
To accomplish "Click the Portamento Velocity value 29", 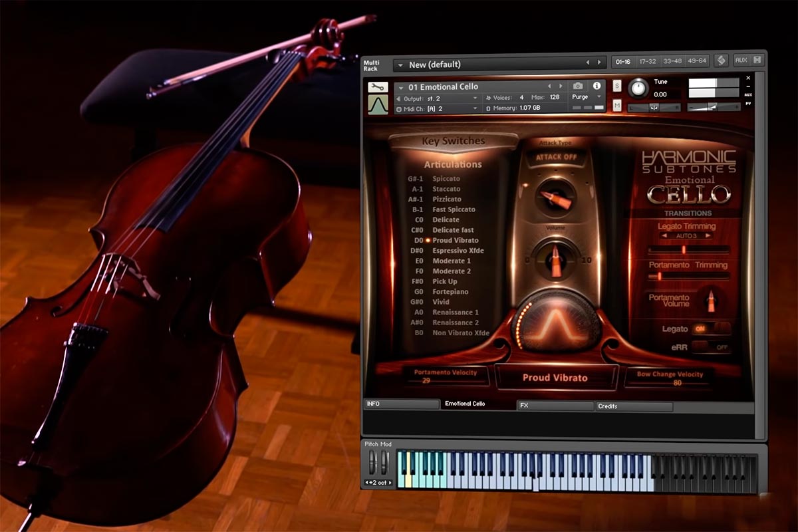I will point(426,381).
